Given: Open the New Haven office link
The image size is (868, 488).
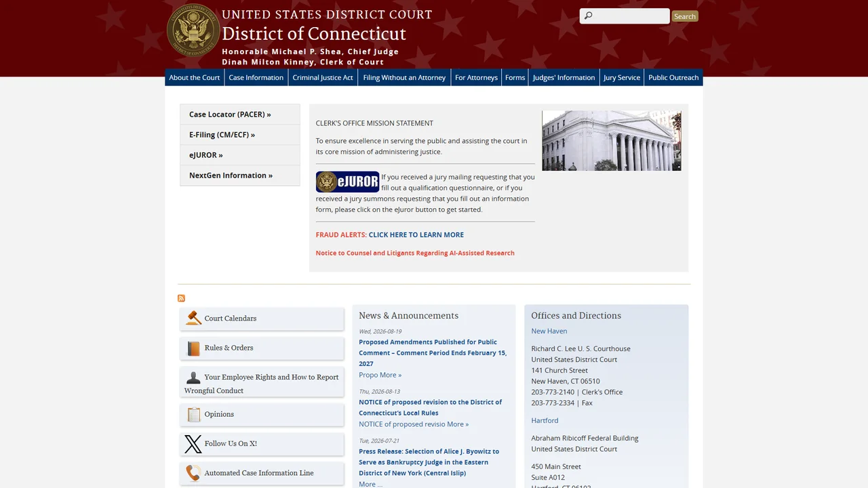Looking at the screenshot, I should [549, 331].
